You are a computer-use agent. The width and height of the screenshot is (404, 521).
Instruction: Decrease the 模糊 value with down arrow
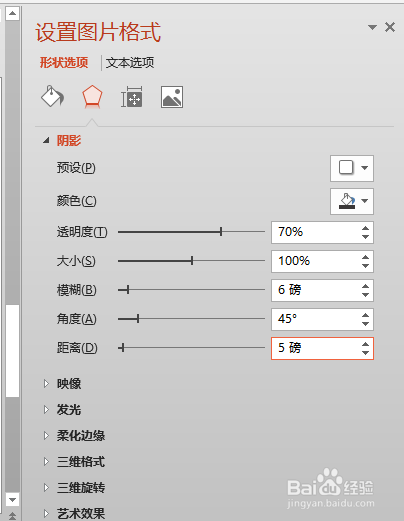point(365,295)
